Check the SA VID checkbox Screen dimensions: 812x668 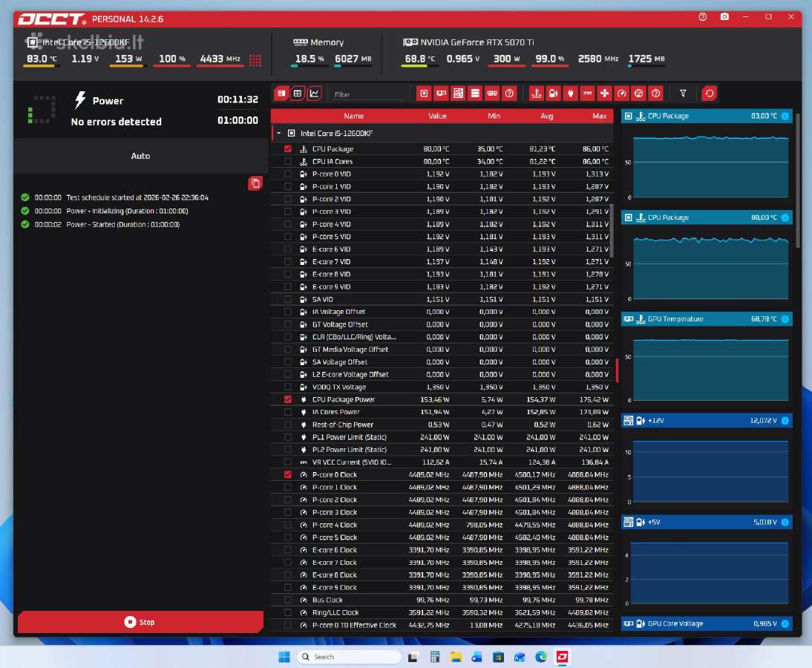[x=288, y=299]
